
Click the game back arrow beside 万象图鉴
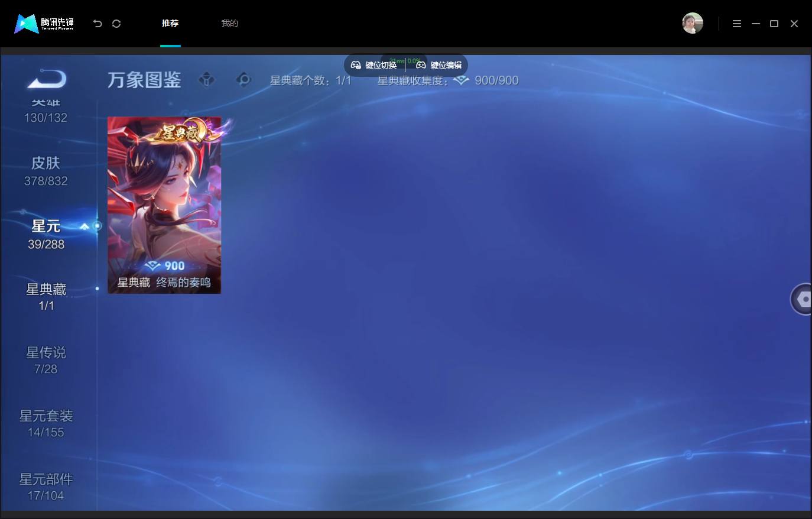tap(47, 79)
